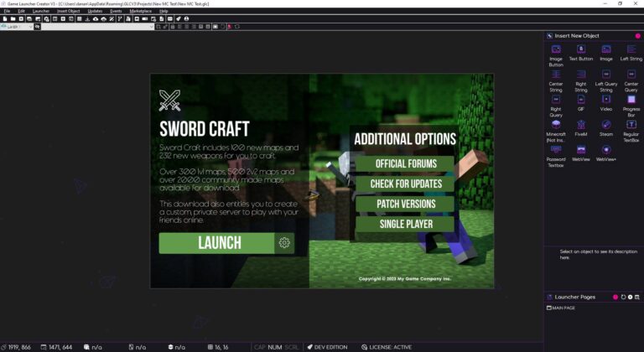644x352 pixels.
Task: Insert the FiveM object
Action: coord(581,127)
